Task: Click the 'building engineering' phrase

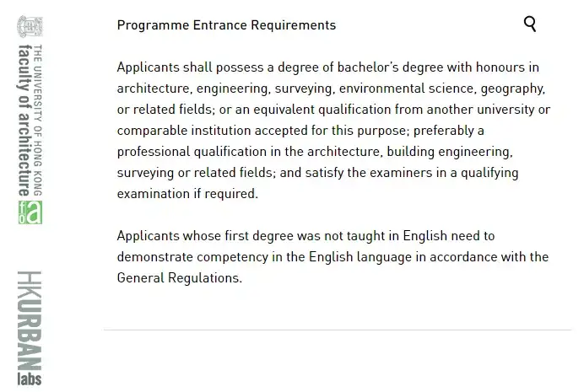Action: (x=450, y=152)
